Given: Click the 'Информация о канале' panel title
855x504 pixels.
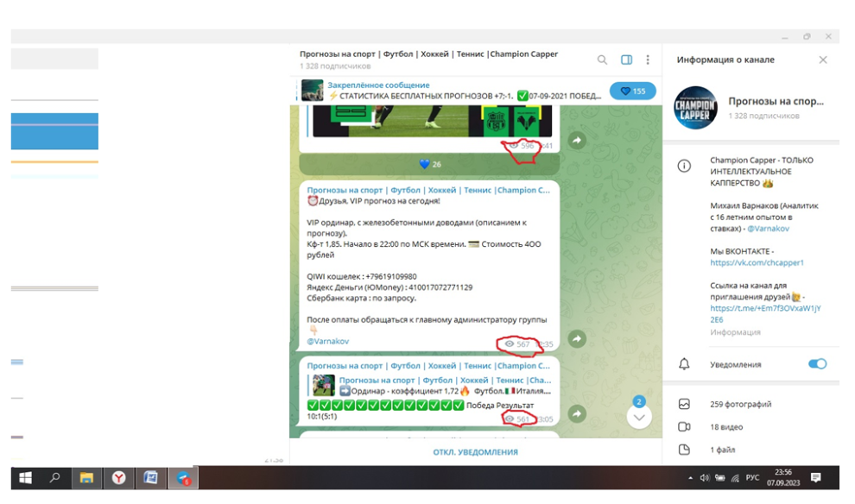Looking at the screenshot, I should tap(725, 60).
